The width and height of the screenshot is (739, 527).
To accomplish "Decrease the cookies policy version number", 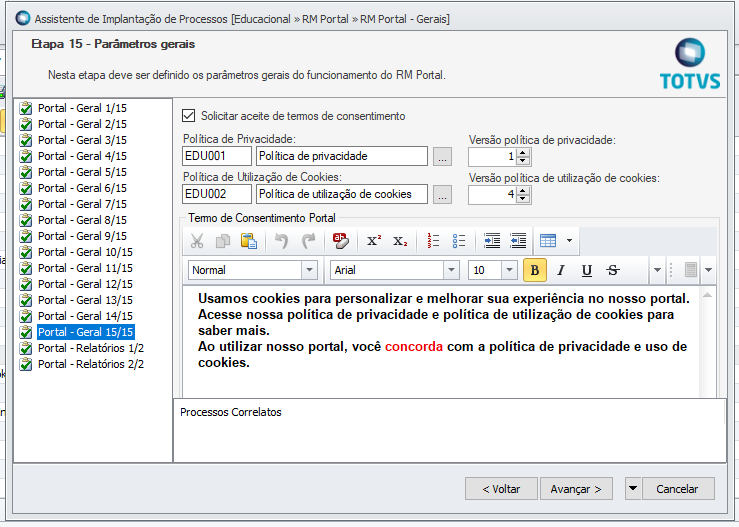I will pyautogui.click(x=523, y=198).
